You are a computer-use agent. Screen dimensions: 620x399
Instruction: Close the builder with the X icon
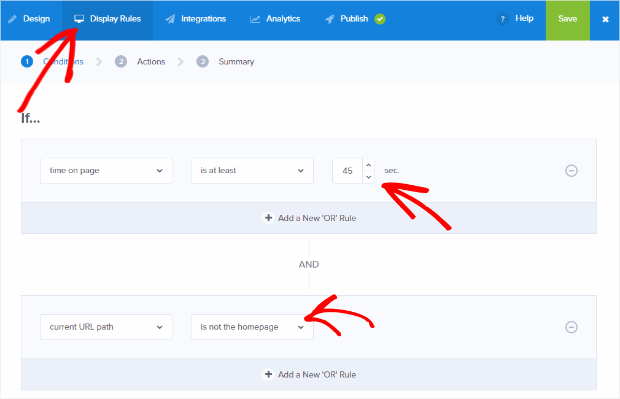pos(605,19)
